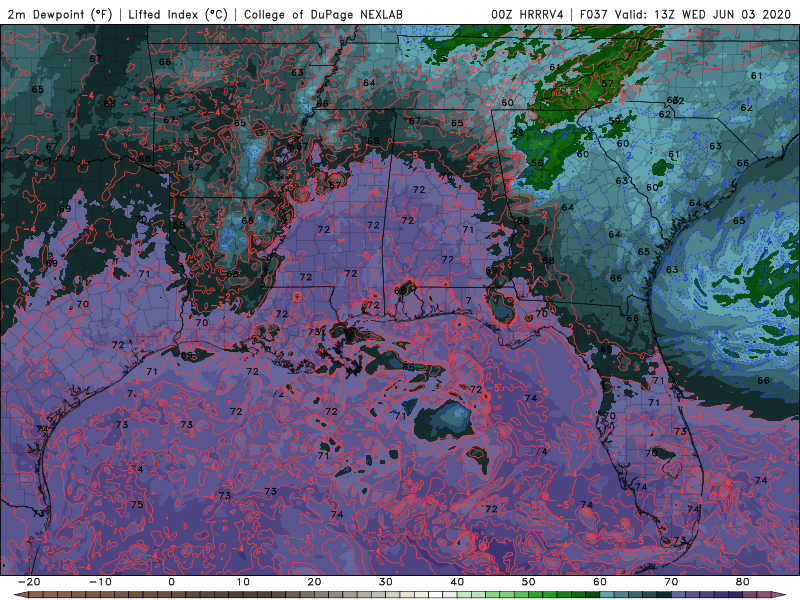Click the 75 dewpoint value on the map
800x600 pixels.
point(137,505)
